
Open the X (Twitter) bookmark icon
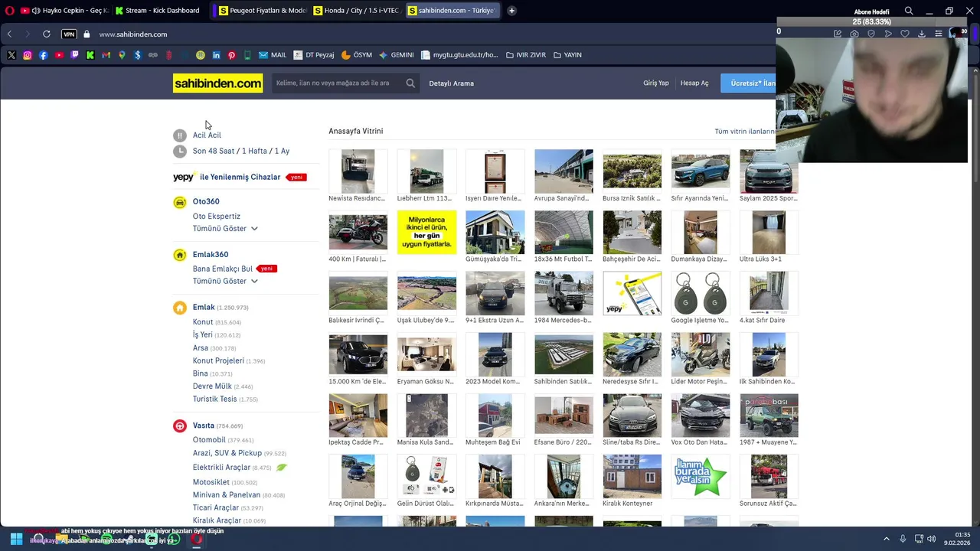pos(11,55)
